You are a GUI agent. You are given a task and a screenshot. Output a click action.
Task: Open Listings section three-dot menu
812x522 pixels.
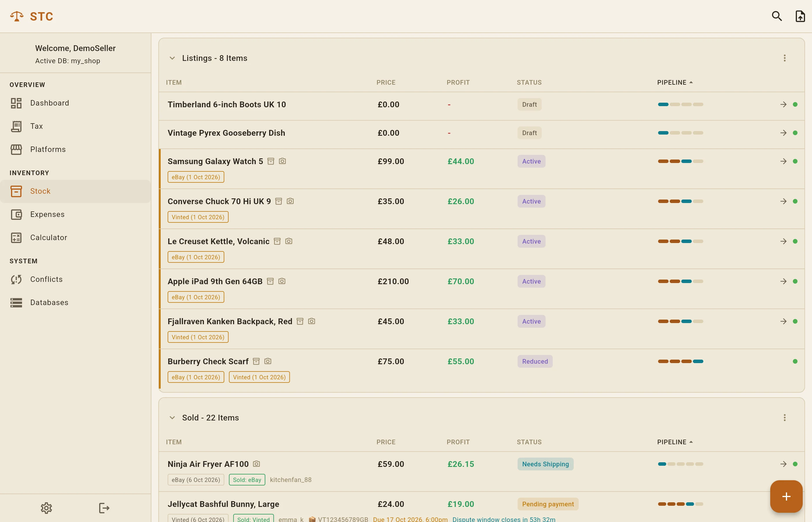(784, 58)
